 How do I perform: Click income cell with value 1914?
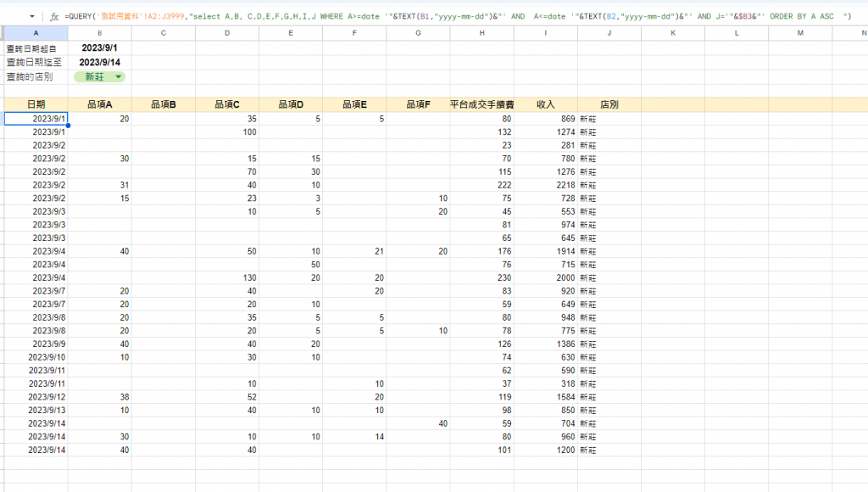(545, 252)
